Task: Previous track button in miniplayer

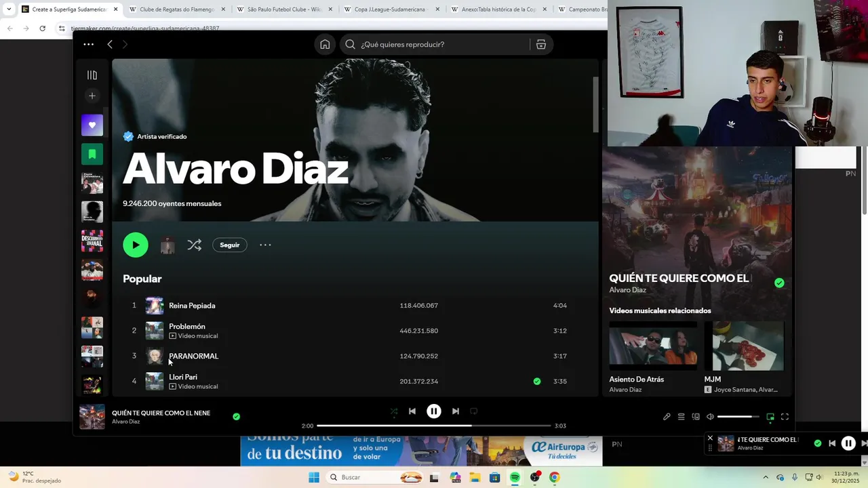Action: click(832, 443)
